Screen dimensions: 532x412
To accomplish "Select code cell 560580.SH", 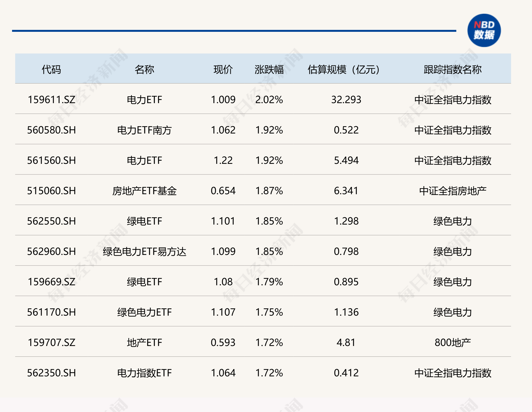I will coord(51,130).
